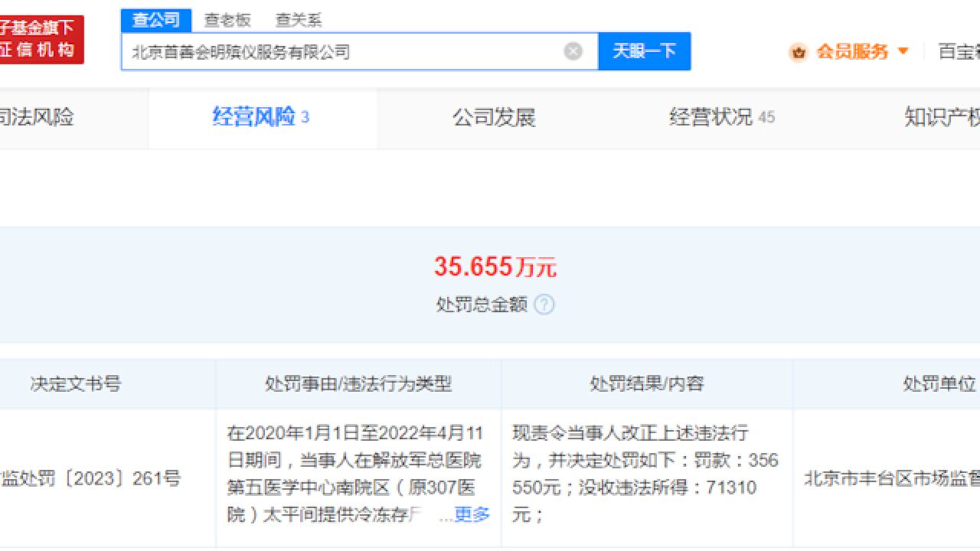Click the 百宝箱 link at top right

[x=959, y=52]
